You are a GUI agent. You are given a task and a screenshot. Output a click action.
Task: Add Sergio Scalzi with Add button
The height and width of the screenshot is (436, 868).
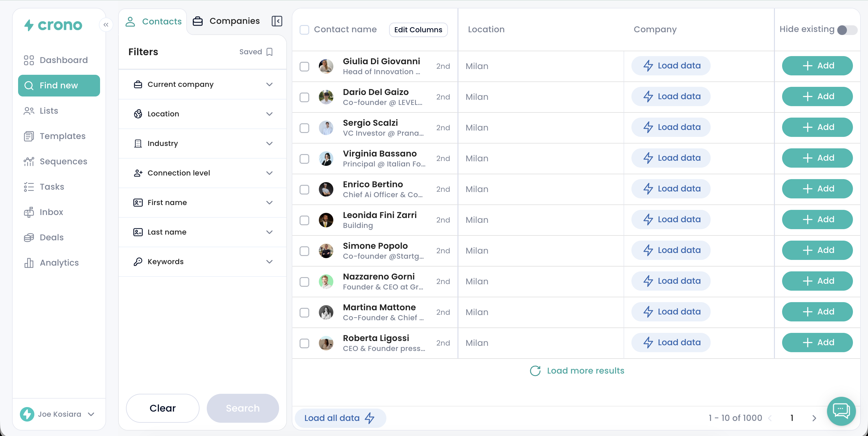(x=817, y=127)
